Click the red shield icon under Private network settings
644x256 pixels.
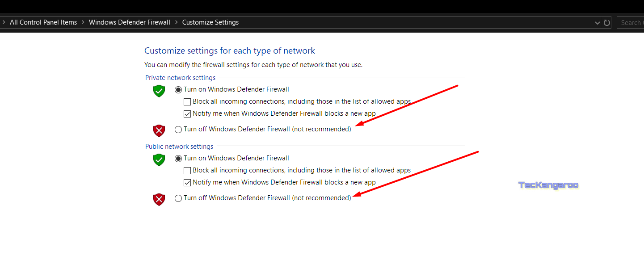coord(159,131)
